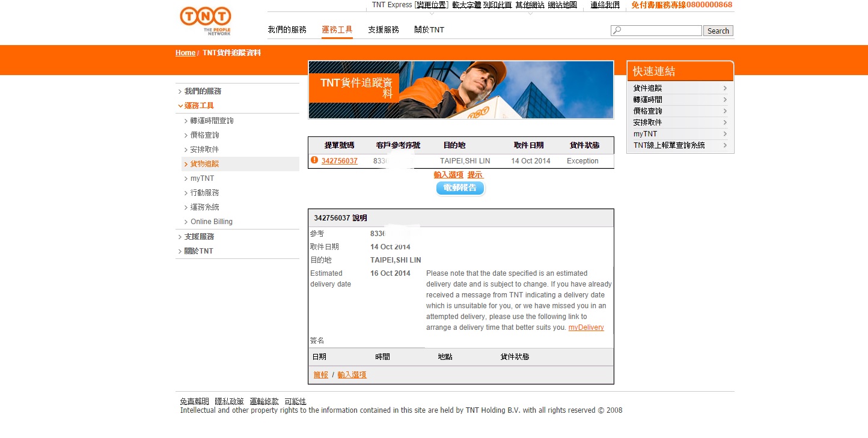Image resolution: width=868 pixels, height=438 pixels.
Task: Click the 電郵報告 email report button
Action: click(x=460, y=188)
